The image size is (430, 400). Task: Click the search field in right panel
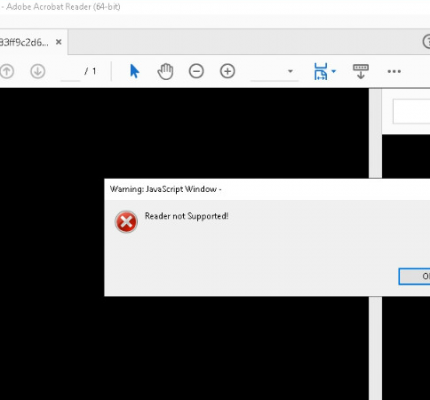(411, 111)
